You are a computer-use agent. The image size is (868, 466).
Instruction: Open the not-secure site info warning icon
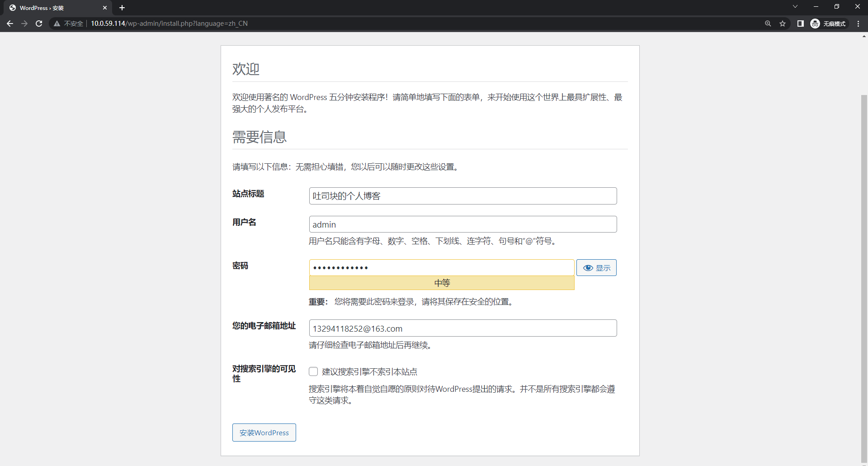click(57, 24)
